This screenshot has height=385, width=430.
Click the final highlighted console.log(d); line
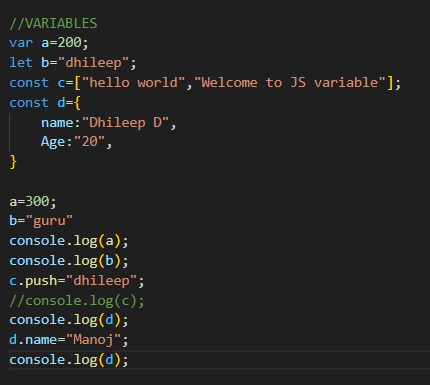[x=69, y=360]
